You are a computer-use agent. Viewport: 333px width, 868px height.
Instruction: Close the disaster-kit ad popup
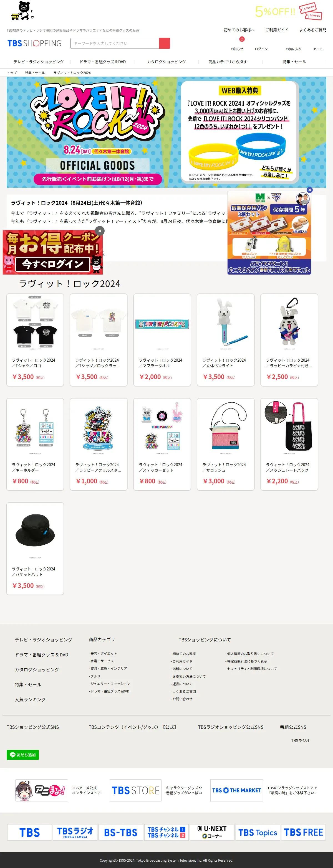tap(310, 190)
